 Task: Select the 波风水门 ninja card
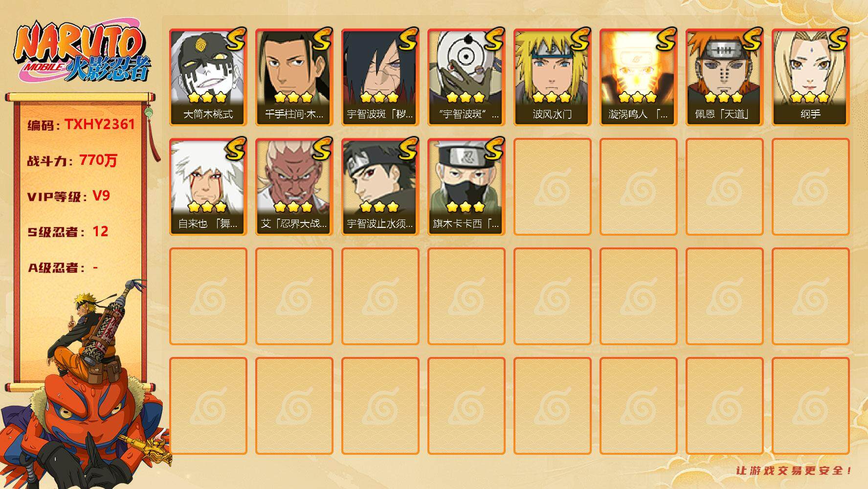tap(552, 77)
